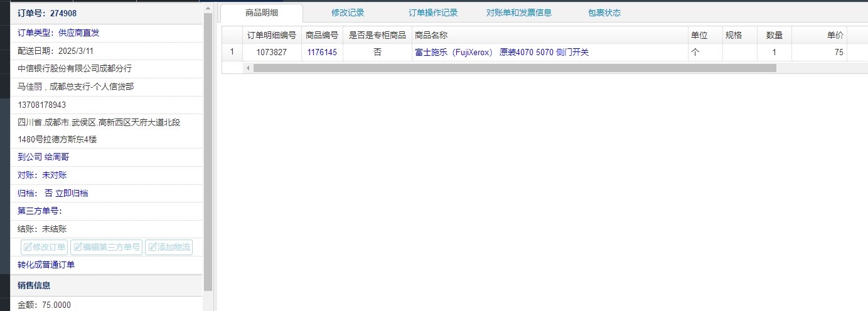Screen dimensions: 868x311
Task: Click the 订单类型: 供应商直发 text
Action: 58,33
